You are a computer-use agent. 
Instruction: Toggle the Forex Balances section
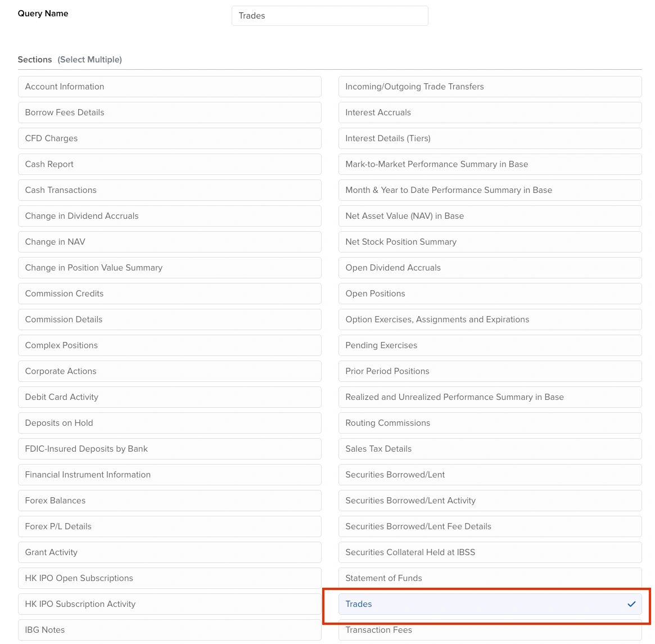(x=169, y=501)
